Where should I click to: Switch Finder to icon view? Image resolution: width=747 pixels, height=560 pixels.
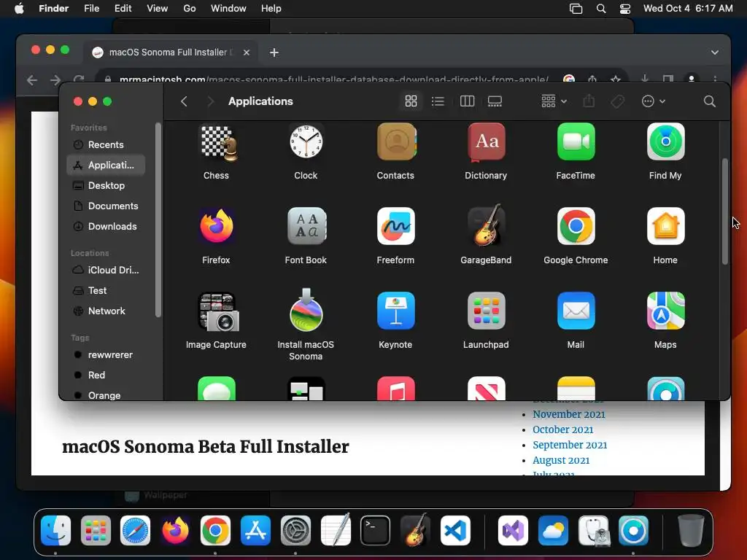click(411, 101)
